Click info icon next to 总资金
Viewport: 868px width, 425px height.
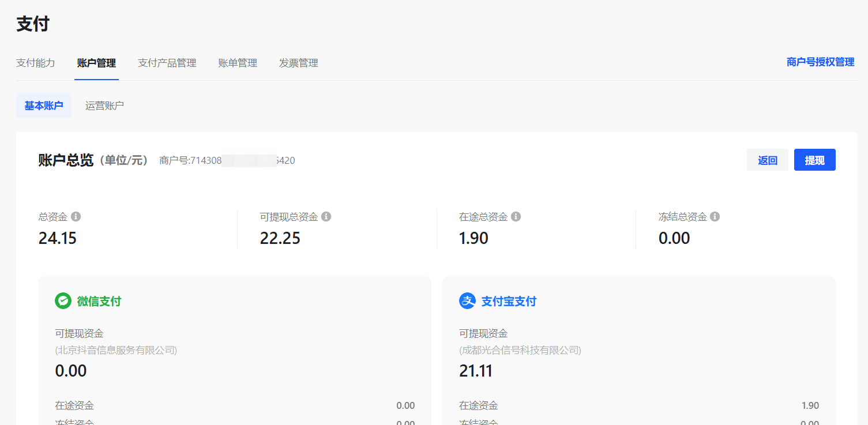pos(76,217)
